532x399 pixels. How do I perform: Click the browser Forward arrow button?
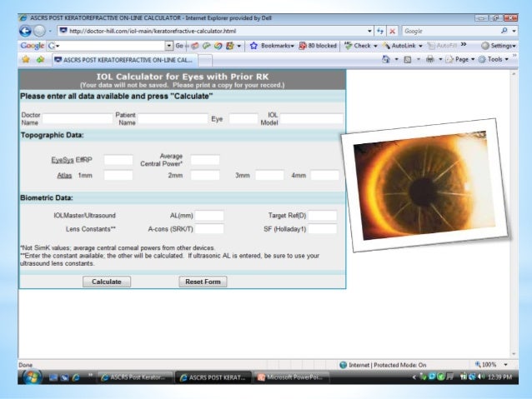point(40,31)
